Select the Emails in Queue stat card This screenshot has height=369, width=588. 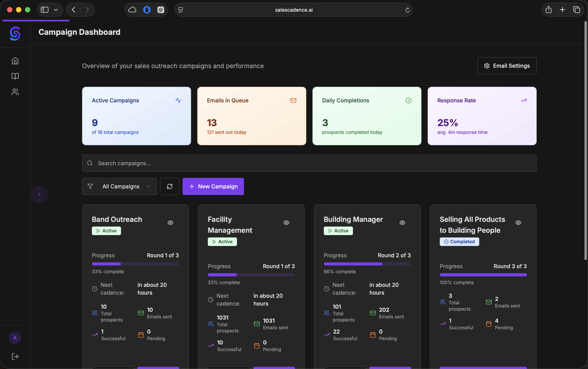(x=252, y=116)
